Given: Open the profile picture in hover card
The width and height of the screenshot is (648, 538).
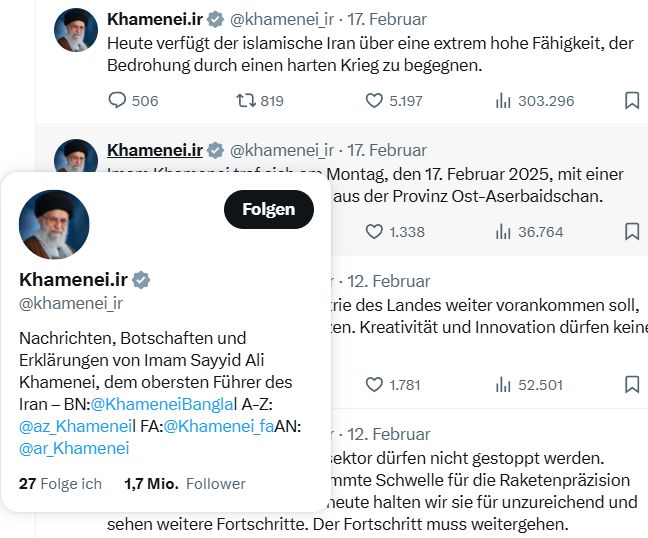Looking at the screenshot, I should pos(54,224).
